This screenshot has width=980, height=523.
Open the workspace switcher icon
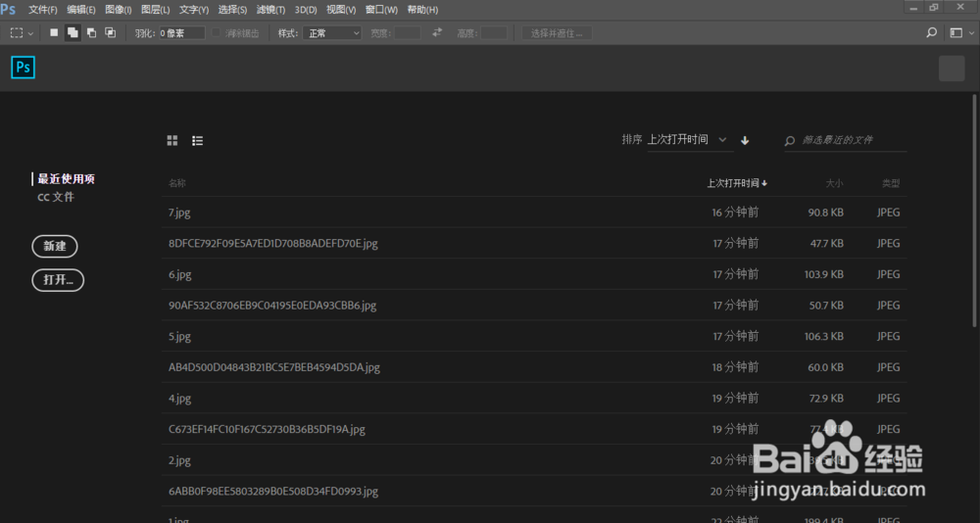(955, 33)
